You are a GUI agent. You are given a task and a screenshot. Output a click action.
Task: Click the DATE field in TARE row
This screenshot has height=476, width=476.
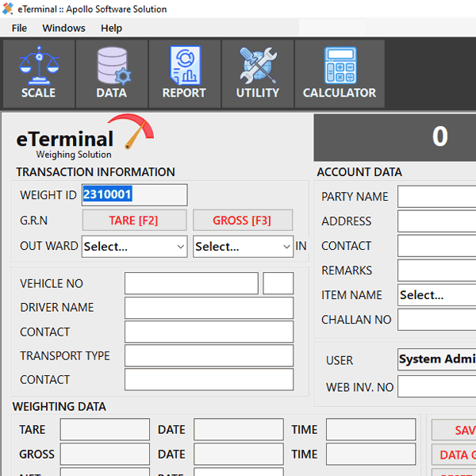(239, 429)
